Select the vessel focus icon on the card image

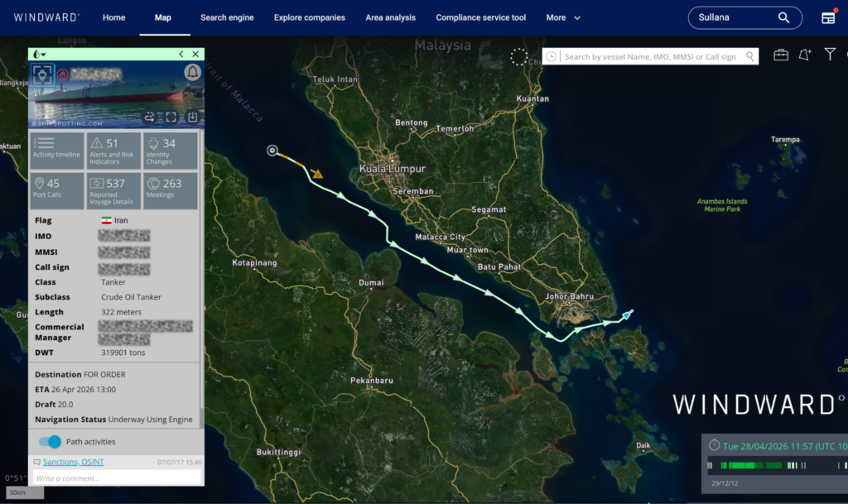click(42, 74)
